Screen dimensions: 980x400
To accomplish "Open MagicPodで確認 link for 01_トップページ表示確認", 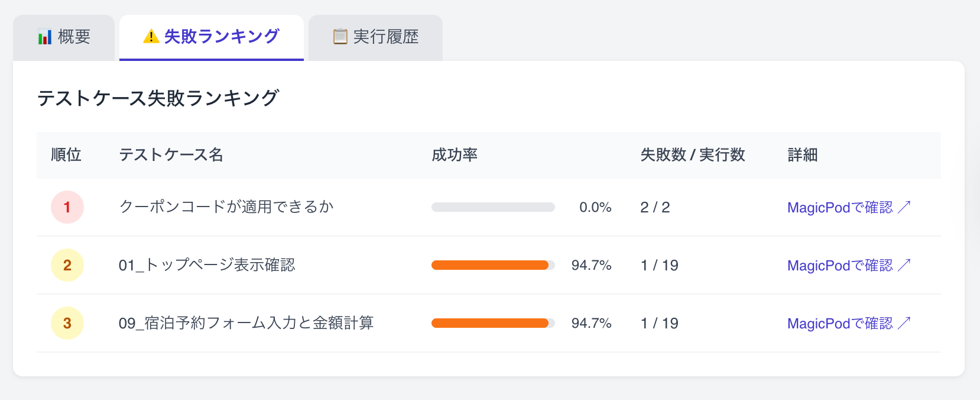I will [849, 265].
